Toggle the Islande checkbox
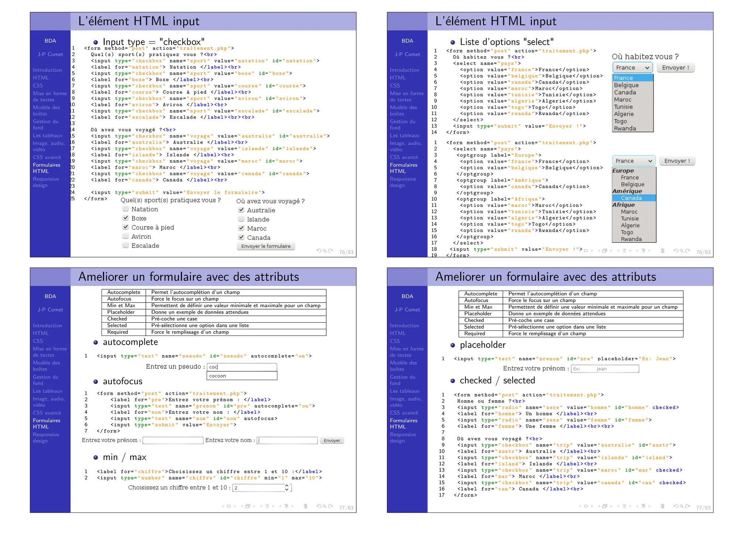The height and width of the screenshot is (535, 756). click(241, 219)
